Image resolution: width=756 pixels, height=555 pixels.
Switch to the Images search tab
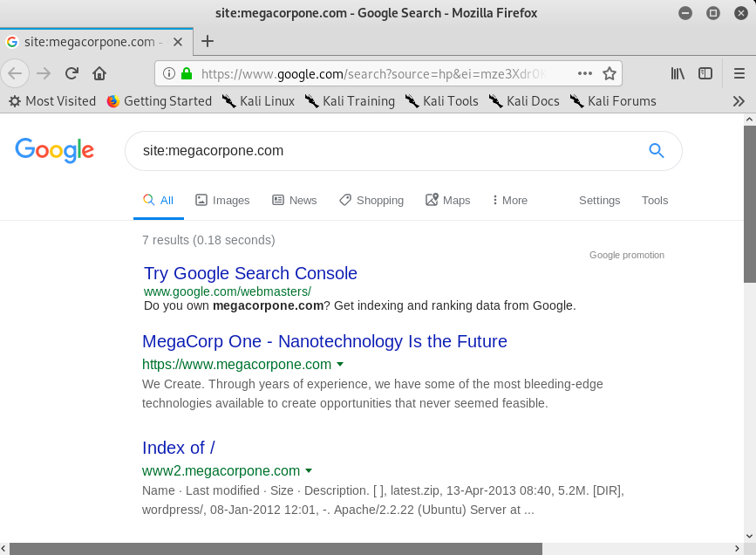coord(222,200)
